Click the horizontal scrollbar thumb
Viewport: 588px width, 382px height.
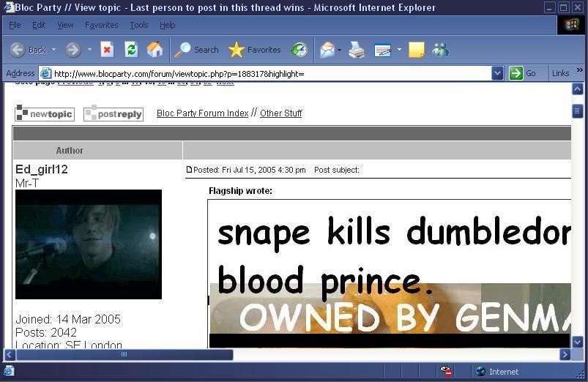click(x=124, y=355)
